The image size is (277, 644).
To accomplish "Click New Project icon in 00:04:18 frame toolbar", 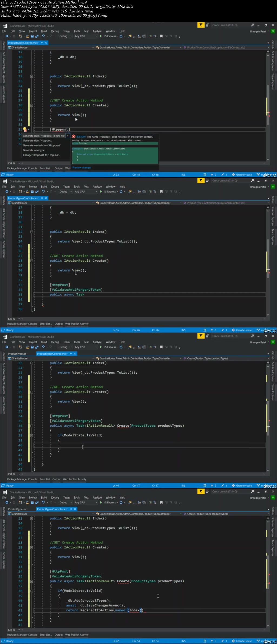I will point(20,503).
